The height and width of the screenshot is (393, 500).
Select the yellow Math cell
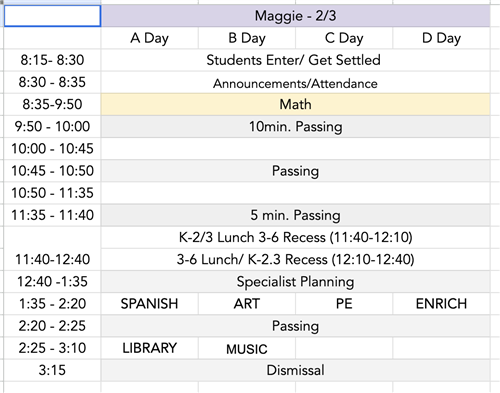295,104
